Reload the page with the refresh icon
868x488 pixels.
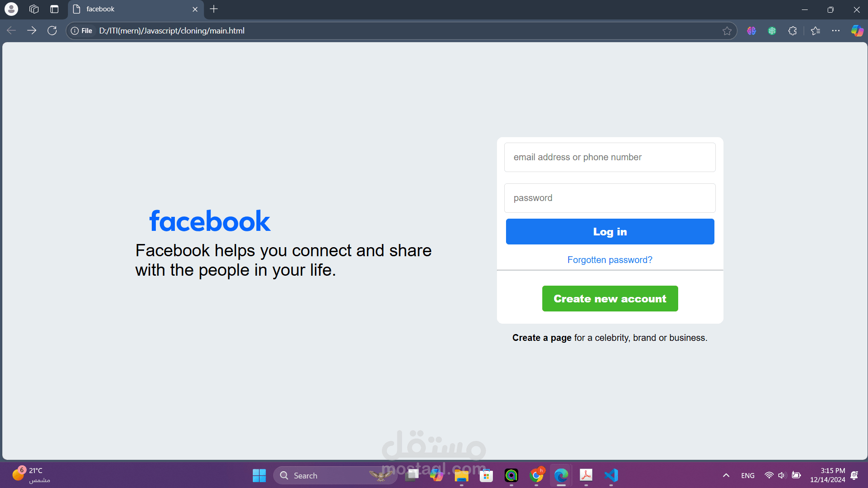[52, 30]
